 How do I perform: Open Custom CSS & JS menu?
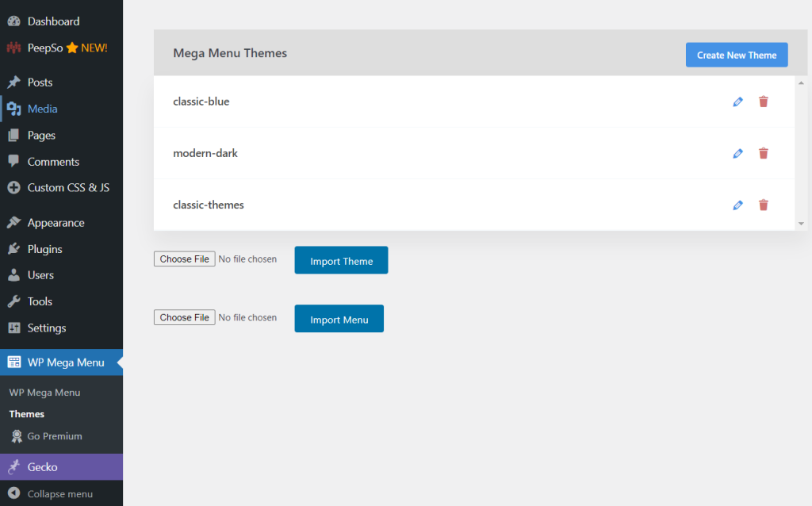tap(62, 187)
